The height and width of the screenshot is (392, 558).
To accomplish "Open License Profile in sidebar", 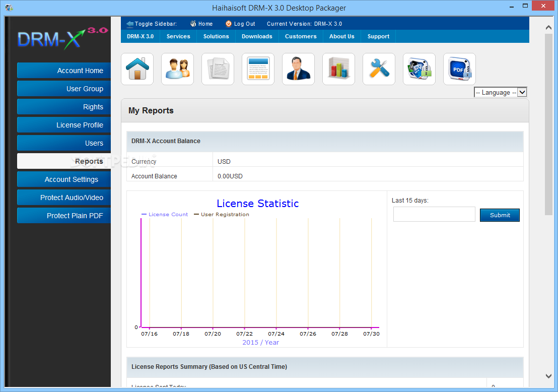I will 64,125.
